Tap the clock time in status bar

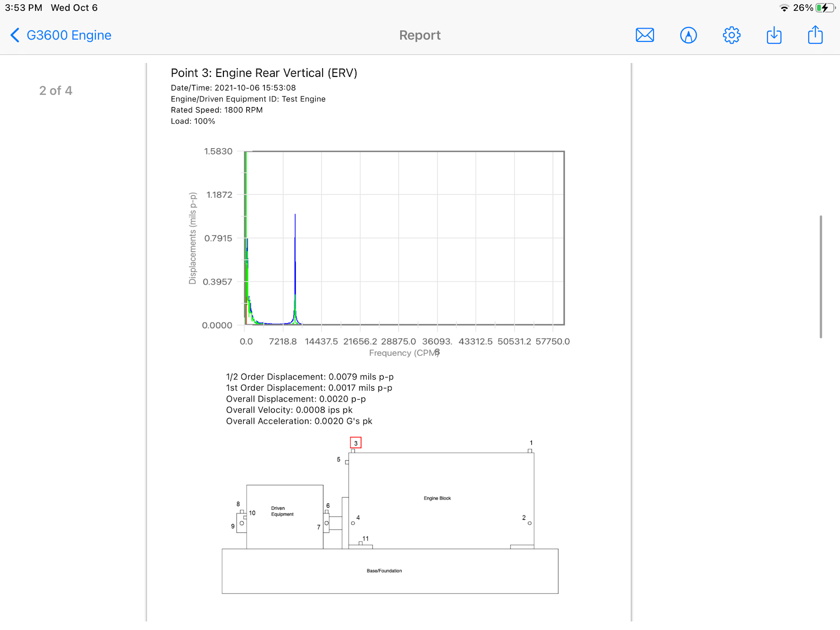[x=24, y=8]
